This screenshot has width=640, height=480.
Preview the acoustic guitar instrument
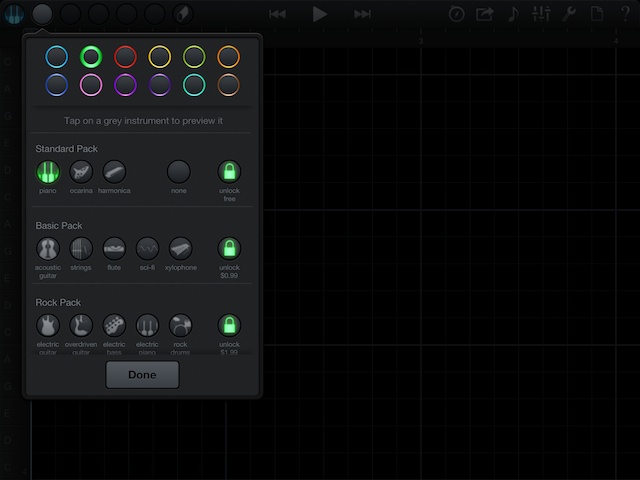(48, 249)
